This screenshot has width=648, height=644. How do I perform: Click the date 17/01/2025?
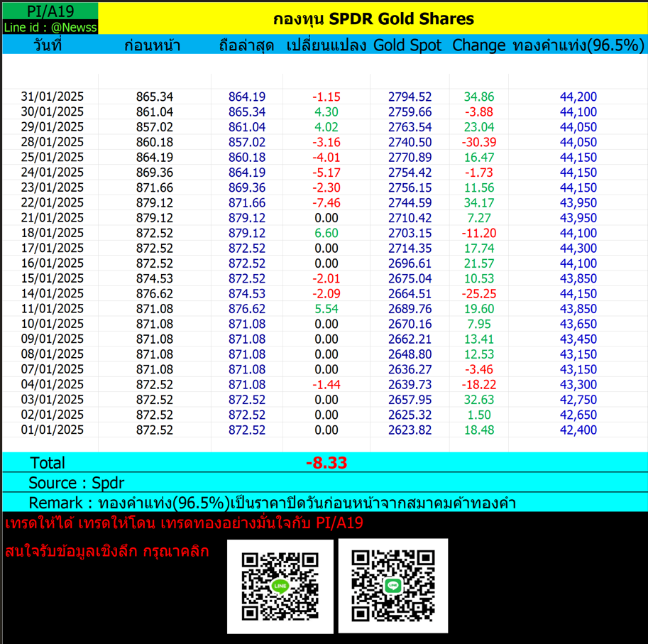pos(53,248)
